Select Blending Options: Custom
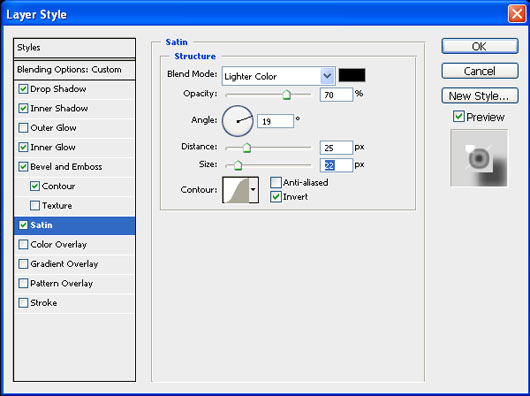Screen dimensions: 530x396 click(74, 70)
